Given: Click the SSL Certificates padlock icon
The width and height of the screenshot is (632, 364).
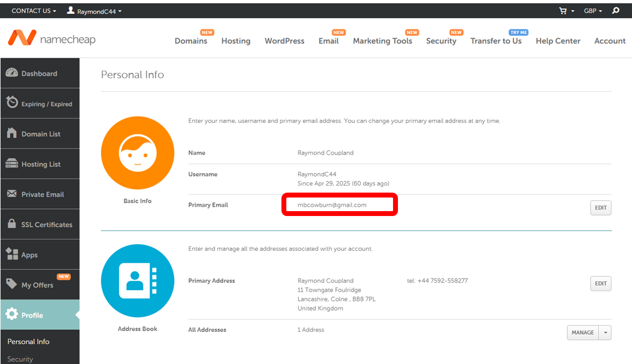Looking at the screenshot, I should [11, 224].
